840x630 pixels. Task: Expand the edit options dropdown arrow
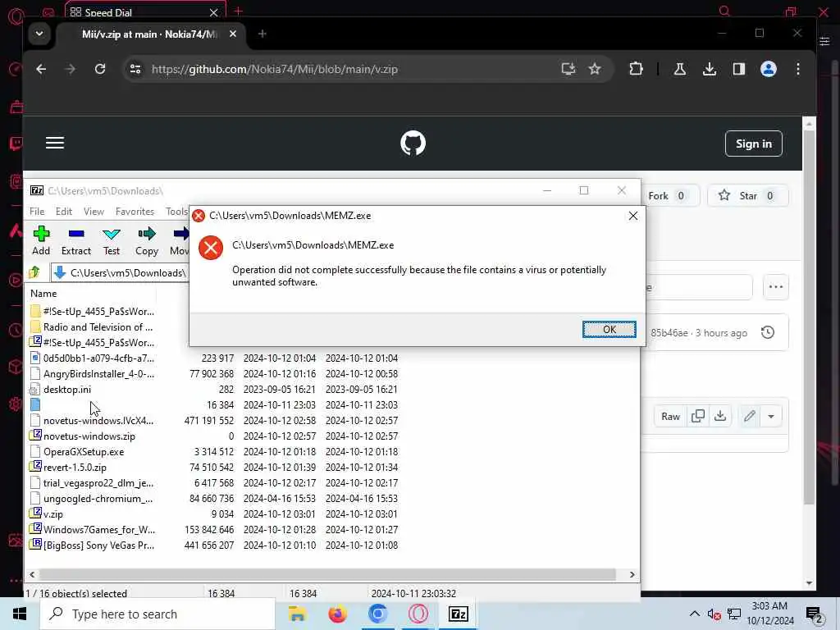[x=771, y=416]
